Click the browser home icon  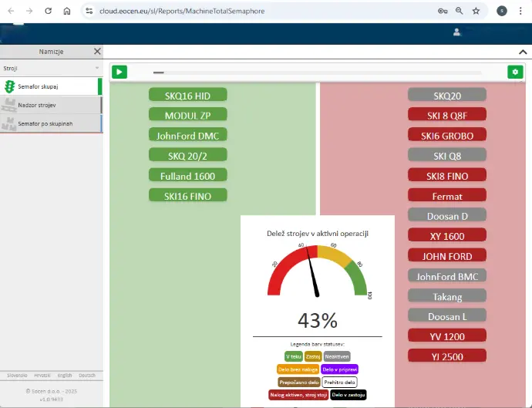[67, 12]
